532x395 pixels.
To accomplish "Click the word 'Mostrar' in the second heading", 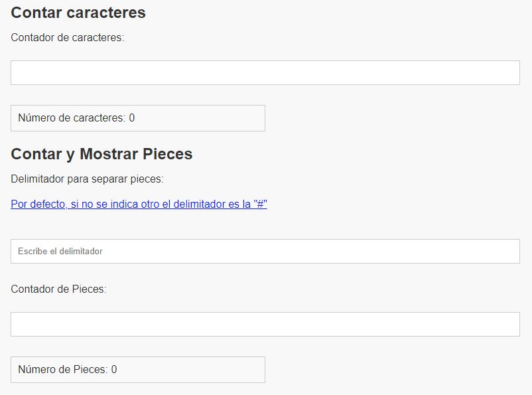I will (109, 154).
